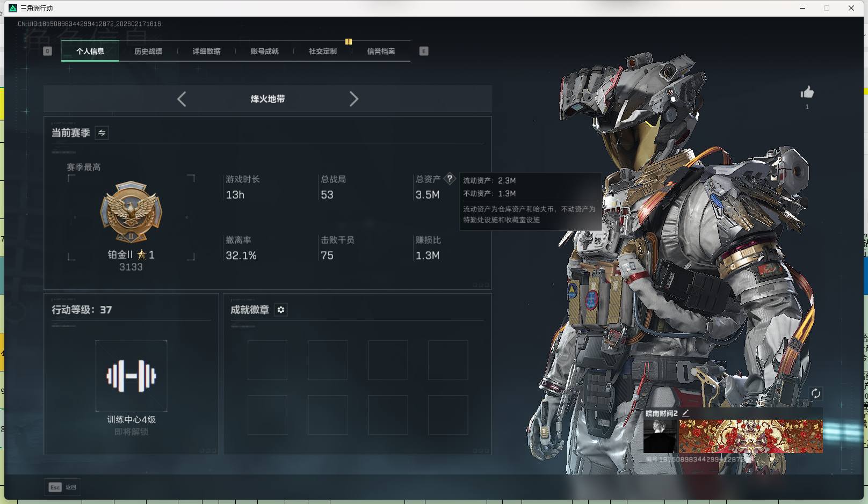Switch to next game mode with right arrow
Viewport: 868px width, 504px height.
(353, 99)
